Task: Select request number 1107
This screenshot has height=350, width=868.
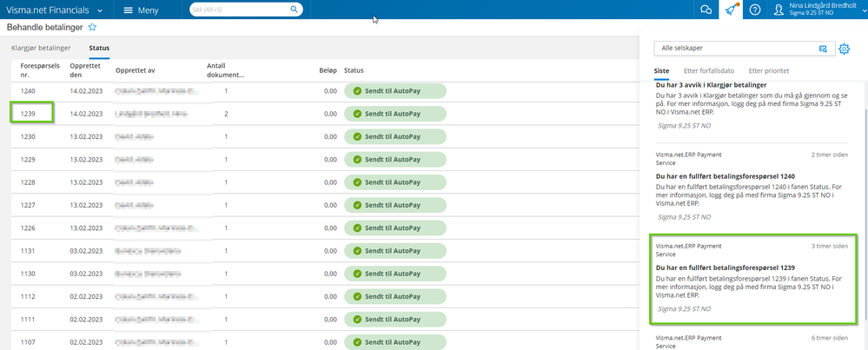Action: [x=28, y=342]
